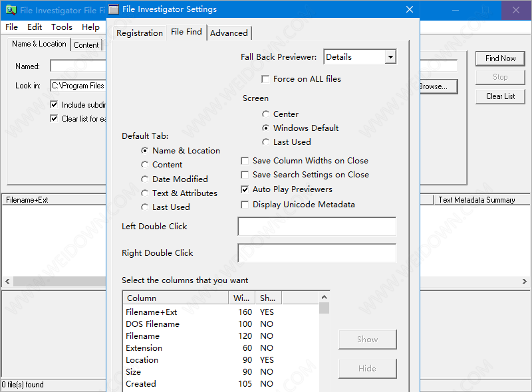Close the File Investigator Settings dialog
The image size is (532, 392).
410,9
